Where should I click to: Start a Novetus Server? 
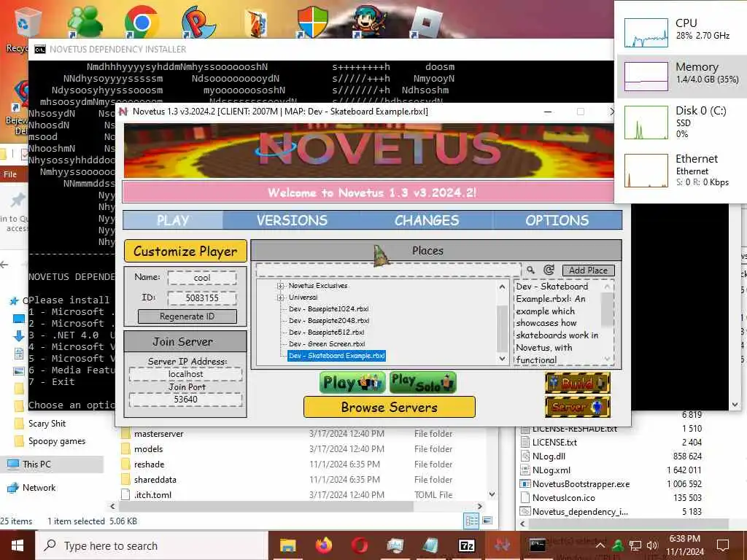pos(578,407)
